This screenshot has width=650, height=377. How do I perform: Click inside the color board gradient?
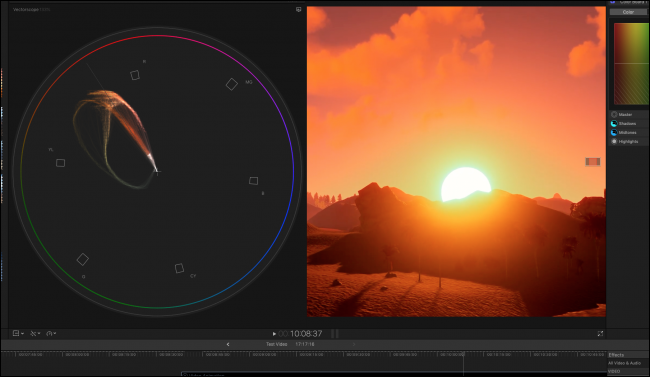coord(631,63)
